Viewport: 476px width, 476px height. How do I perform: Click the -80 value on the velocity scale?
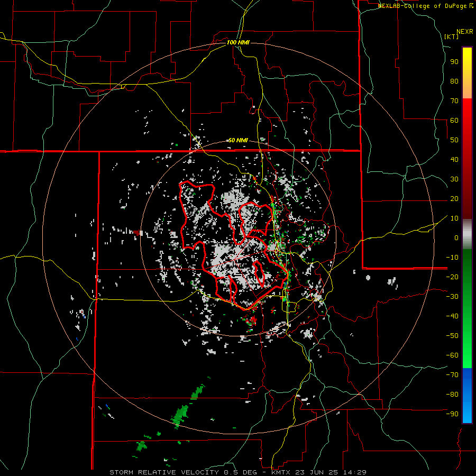tap(452, 395)
